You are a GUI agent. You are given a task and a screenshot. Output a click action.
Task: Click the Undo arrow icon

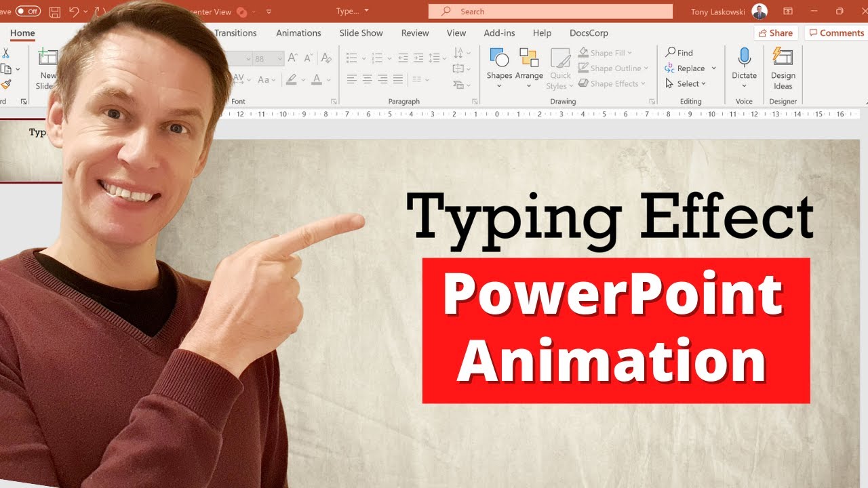pos(74,12)
